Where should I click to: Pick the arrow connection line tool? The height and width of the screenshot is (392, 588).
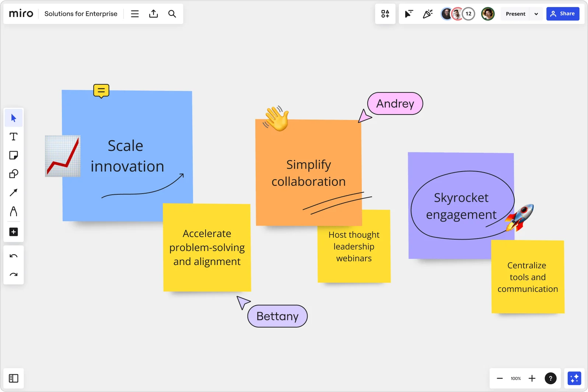14,193
